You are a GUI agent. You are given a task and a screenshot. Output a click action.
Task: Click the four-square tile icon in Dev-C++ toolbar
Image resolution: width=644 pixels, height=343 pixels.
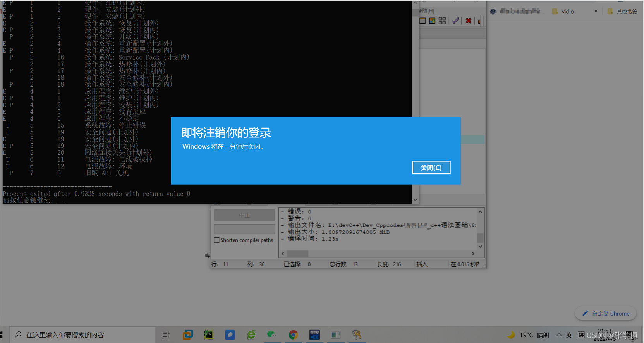click(x=442, y=21)
